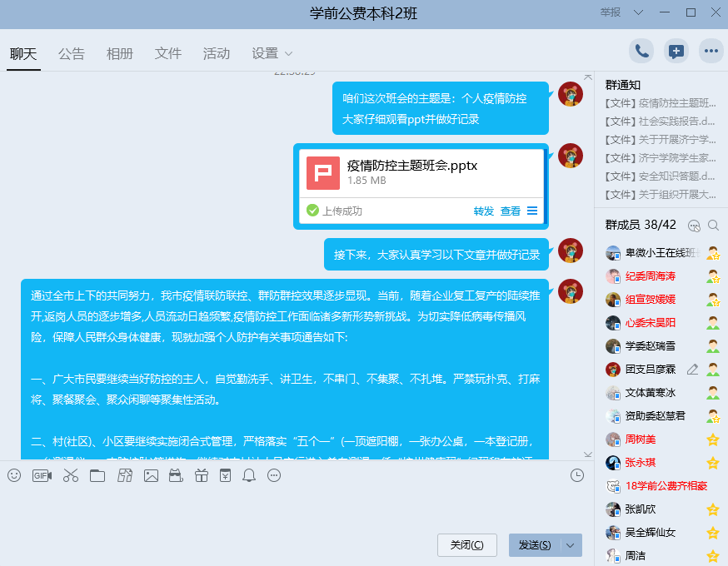Select the scissors screenshot tool
728x566 pixels.
tap(70, 475)
